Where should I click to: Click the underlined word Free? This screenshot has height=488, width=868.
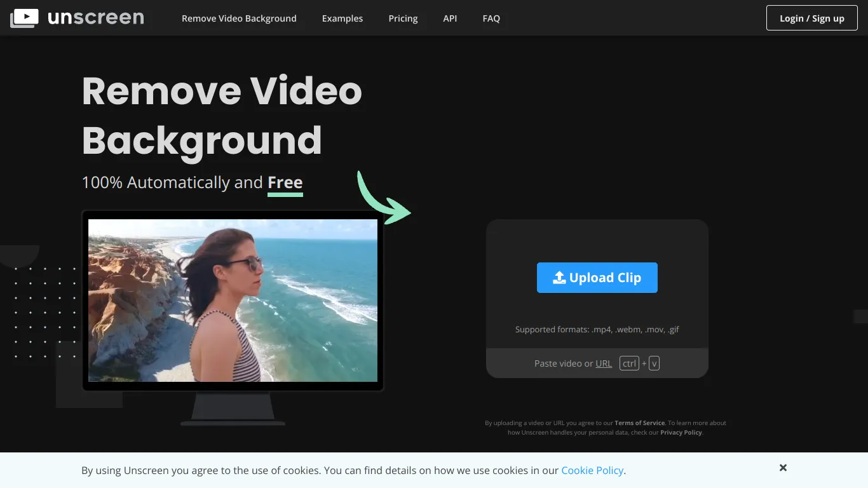pos(285,183)
